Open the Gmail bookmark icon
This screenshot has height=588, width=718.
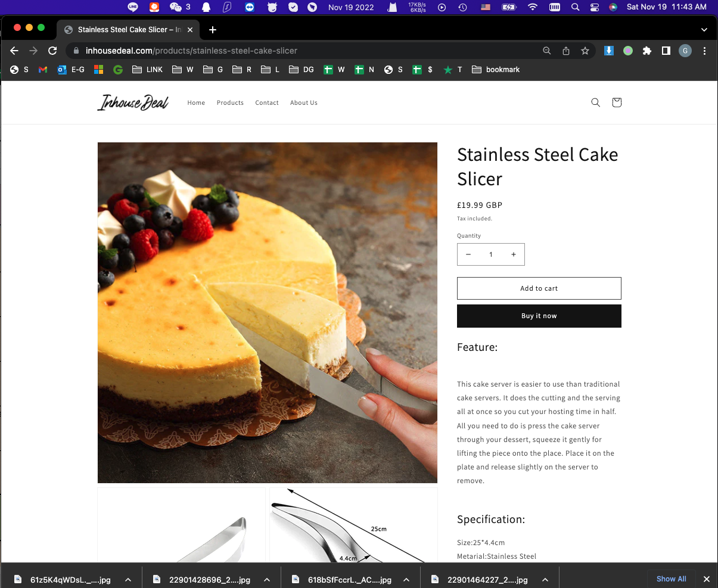click(x=43, y=70)
